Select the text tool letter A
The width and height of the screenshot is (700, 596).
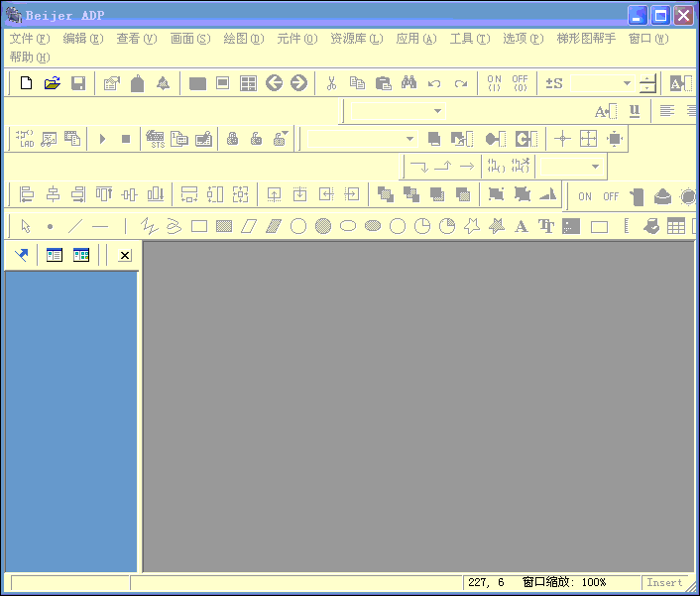522,226
